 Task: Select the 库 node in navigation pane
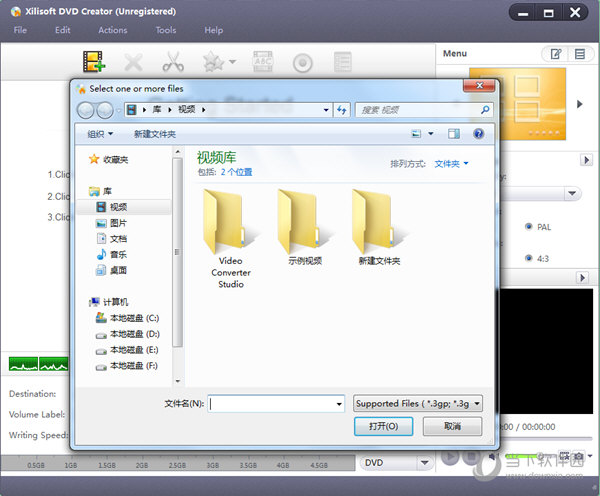tap(100, 191)
